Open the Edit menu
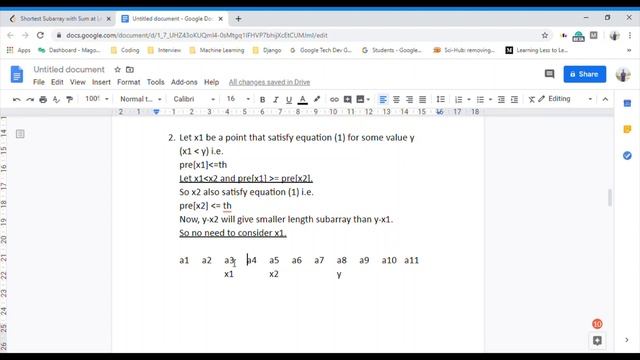This screenshot has height=360, width=640. 57,82
